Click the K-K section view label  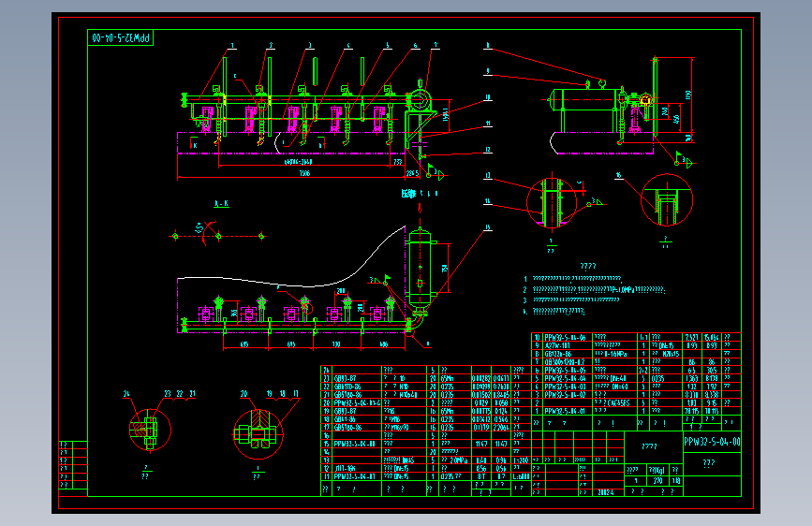tap(221, 203)
